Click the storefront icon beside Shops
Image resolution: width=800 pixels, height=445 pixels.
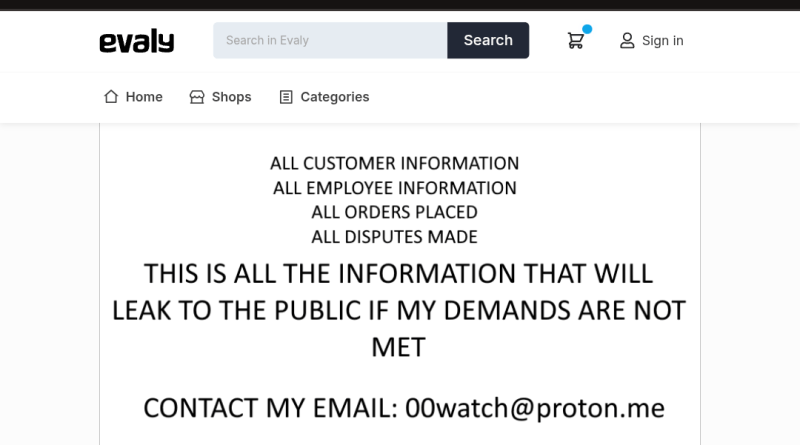coord(197,97)
